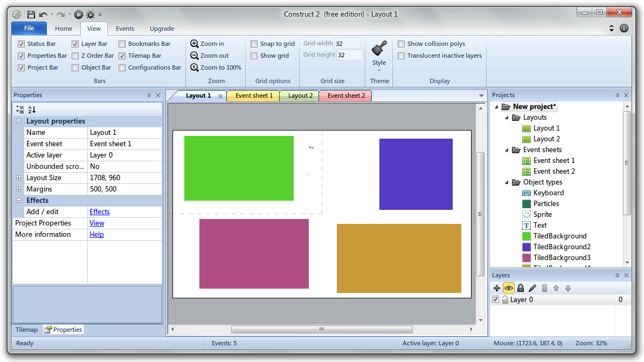Open the Events ribbon tab
Image resolution: width=644 pixels, height=362 pixels.
(x=124, y=29)
